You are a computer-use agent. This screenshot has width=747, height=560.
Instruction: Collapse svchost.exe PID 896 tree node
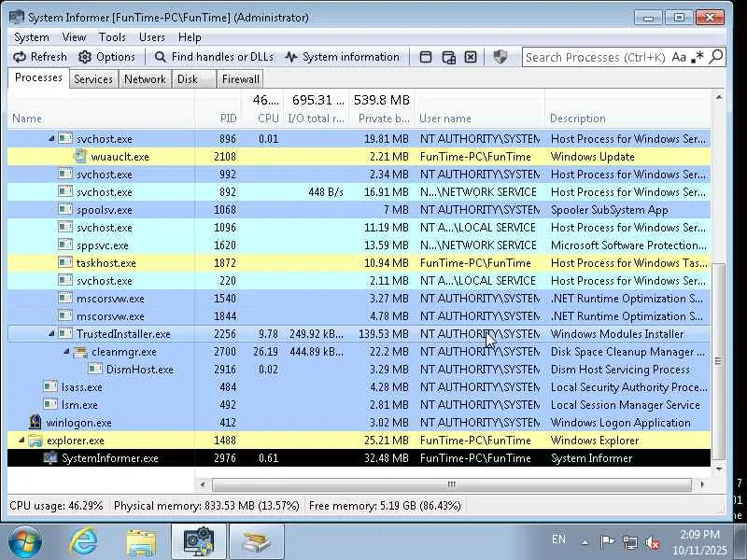coord(51,138)
